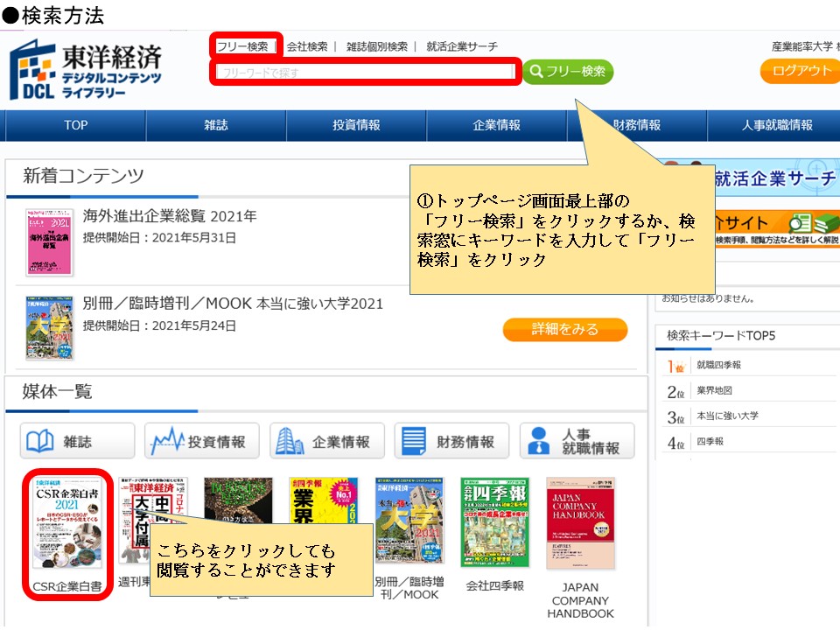Open the 企業情報 navigation menu
Screen dimensions: 840x630
497,125
